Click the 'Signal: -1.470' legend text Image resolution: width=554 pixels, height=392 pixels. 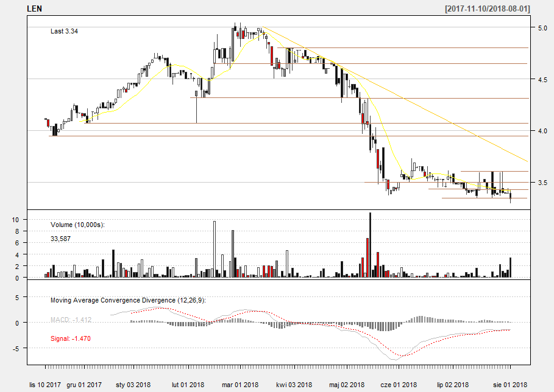tap(70, 338)
